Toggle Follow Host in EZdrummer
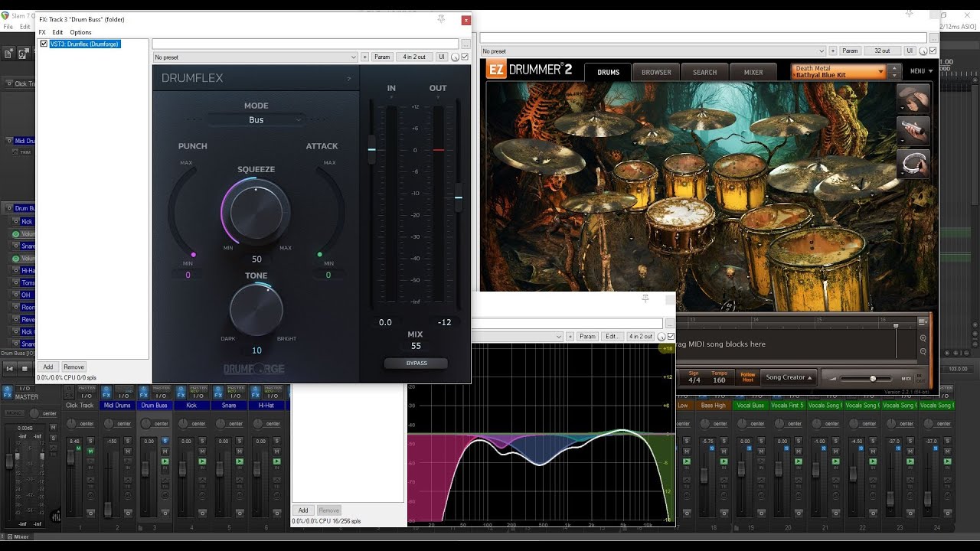This screenshot has width=980, height=551. tap(748, 377)
